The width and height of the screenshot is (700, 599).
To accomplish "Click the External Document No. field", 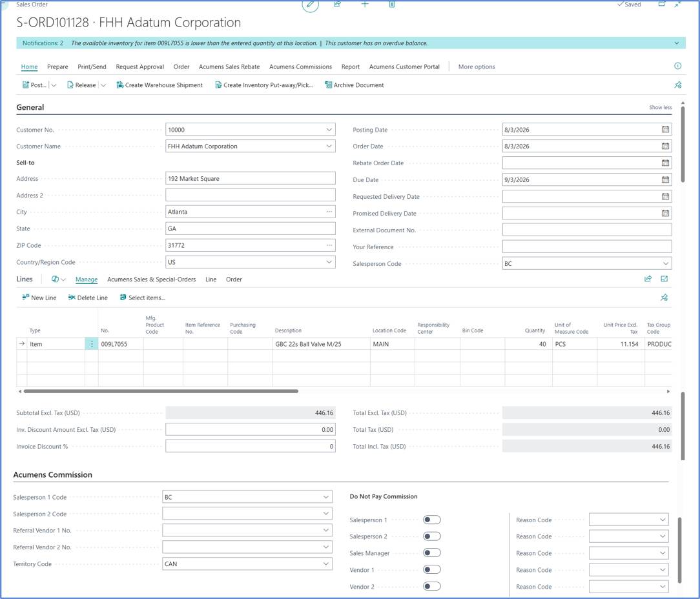I will (x=586, y=230).
